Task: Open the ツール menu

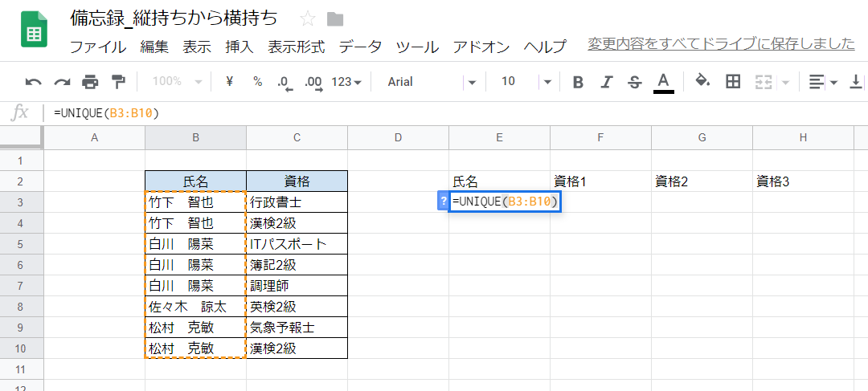Action: point(417,47)
